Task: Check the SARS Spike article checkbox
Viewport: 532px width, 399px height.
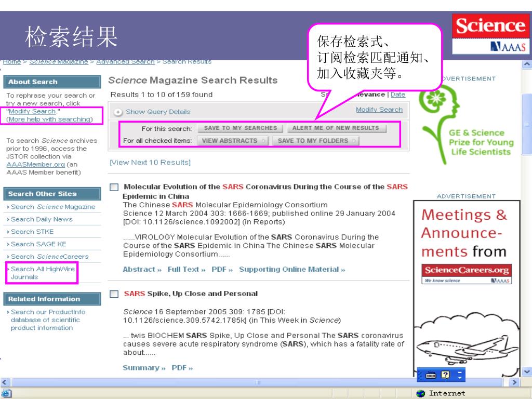Action: (x=114, y=294)
